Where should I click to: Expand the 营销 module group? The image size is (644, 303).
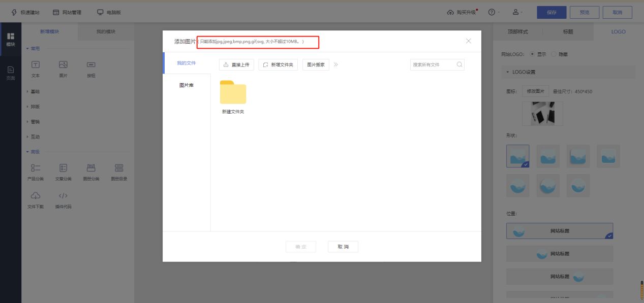tap(34, 122)
